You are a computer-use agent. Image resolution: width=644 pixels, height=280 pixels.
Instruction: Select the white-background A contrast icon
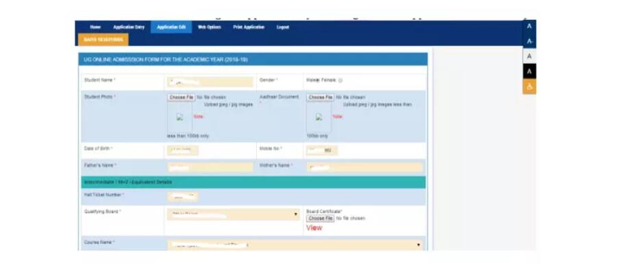pyautogui.click(x=529, y=56)
